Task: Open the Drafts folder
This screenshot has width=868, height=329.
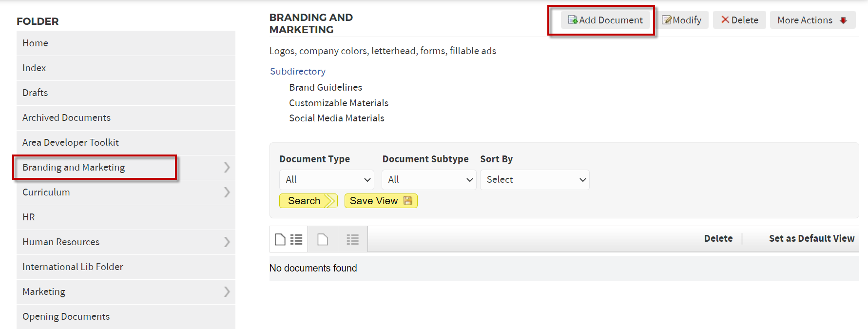Action: [x=126, y=93]
